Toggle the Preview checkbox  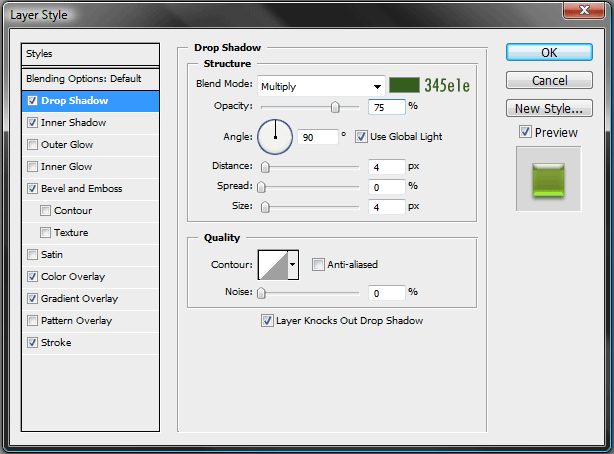[x=525, y=132]
